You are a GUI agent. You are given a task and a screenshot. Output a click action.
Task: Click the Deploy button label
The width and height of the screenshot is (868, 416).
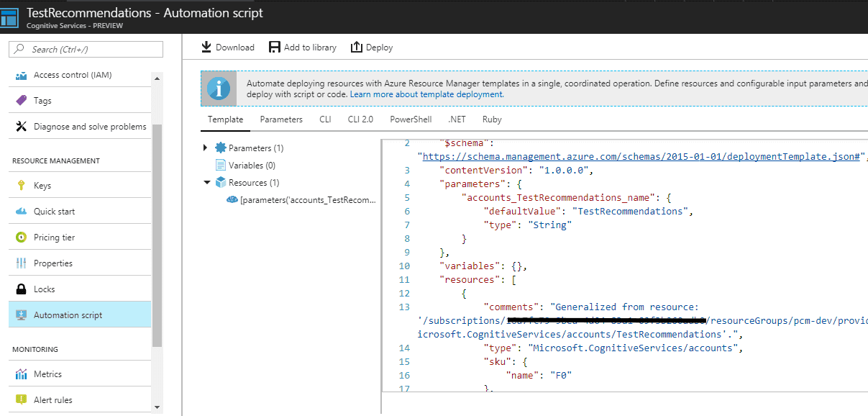pyautogui.click(x=380, y=48)
